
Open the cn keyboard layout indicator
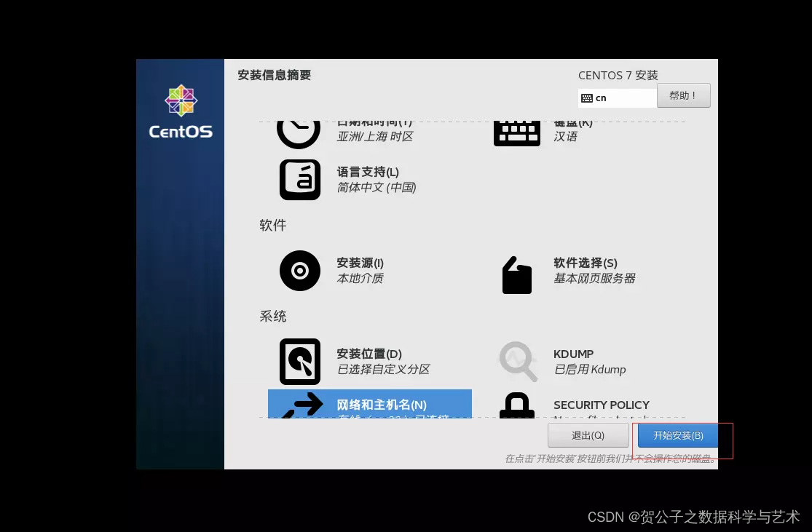616,98
